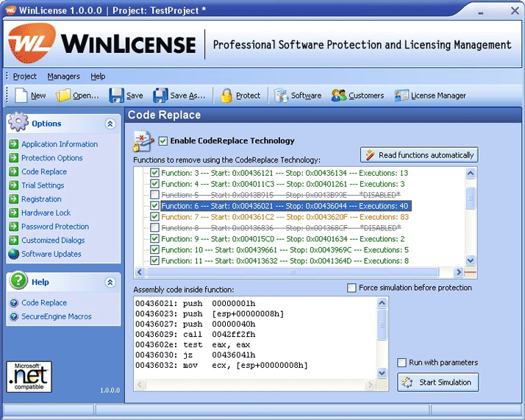
Task: Open the Help menu
Action: [x=98, y=76]
